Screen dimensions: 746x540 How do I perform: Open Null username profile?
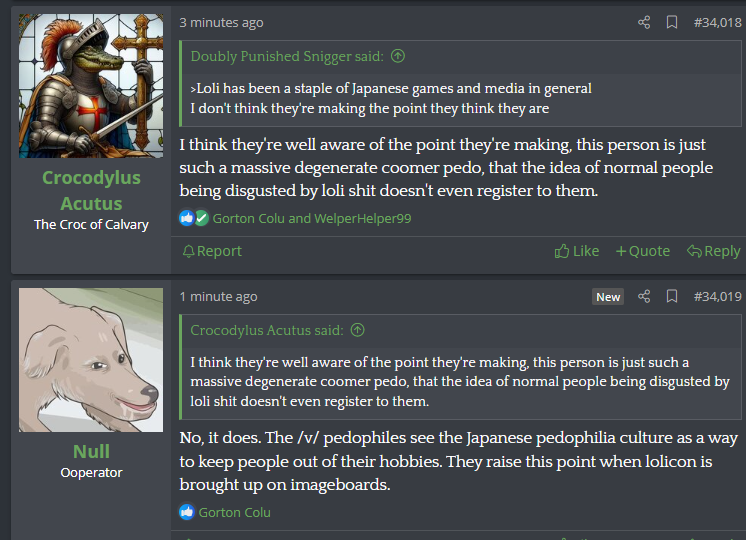click(x=91, y=451)
